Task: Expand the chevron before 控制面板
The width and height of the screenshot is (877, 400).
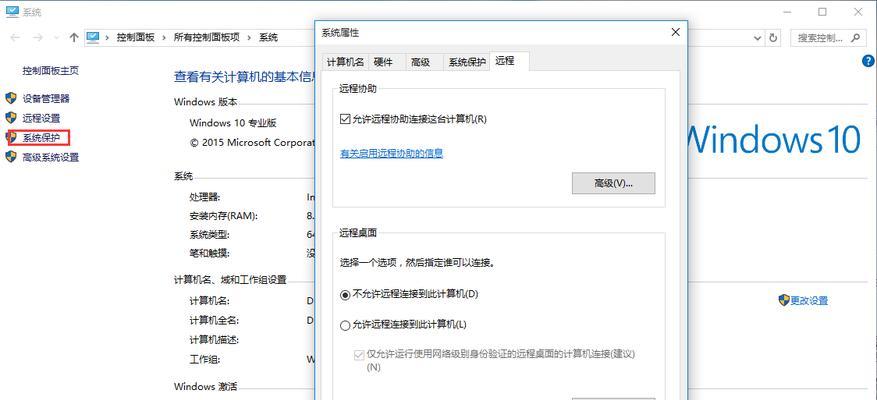Action: (x=106, y=37)
